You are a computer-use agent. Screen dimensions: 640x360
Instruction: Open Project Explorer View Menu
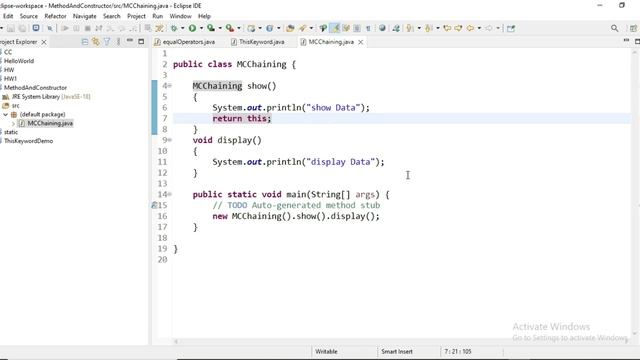tap(118, 42)
